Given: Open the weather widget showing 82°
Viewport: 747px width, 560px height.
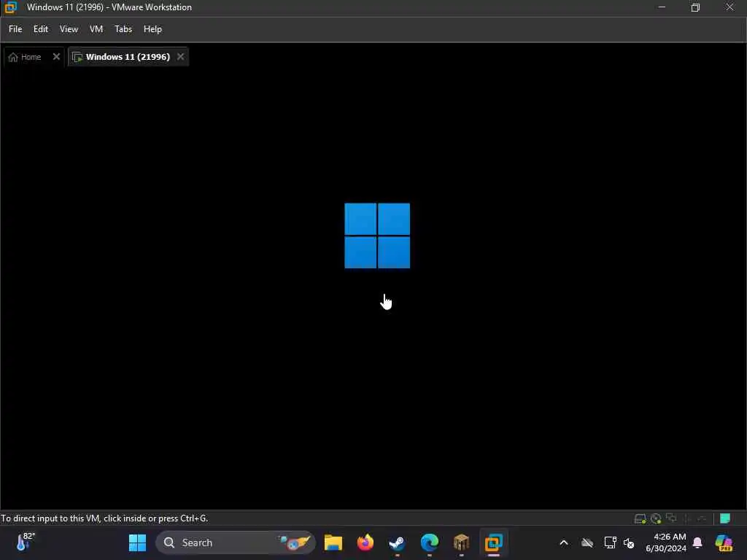Looking at the screenshot, I should [26, 542].
